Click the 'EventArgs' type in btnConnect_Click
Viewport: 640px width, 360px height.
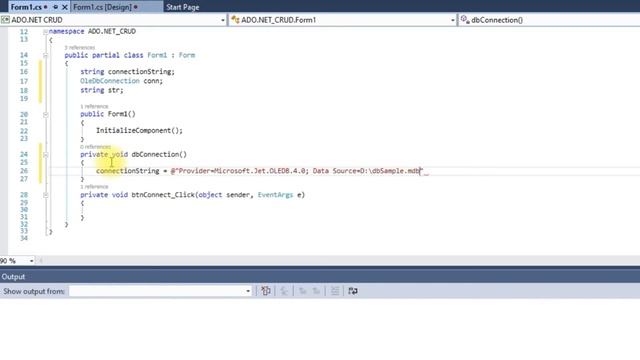click(276, 195)
